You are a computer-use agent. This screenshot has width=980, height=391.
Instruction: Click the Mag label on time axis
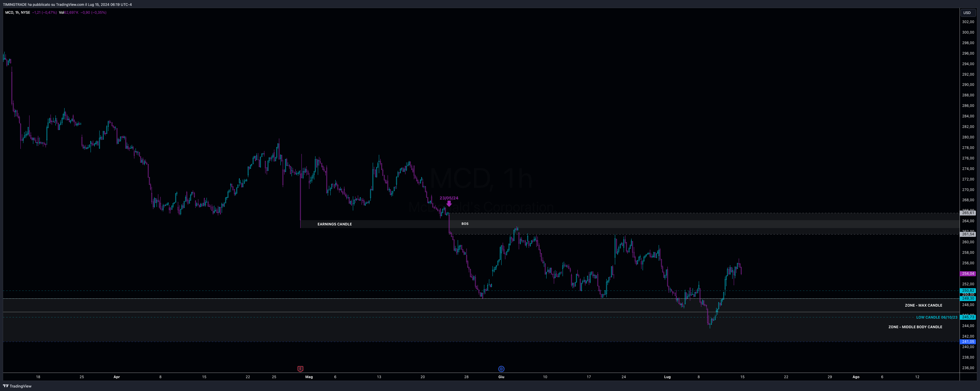point(309,377)
